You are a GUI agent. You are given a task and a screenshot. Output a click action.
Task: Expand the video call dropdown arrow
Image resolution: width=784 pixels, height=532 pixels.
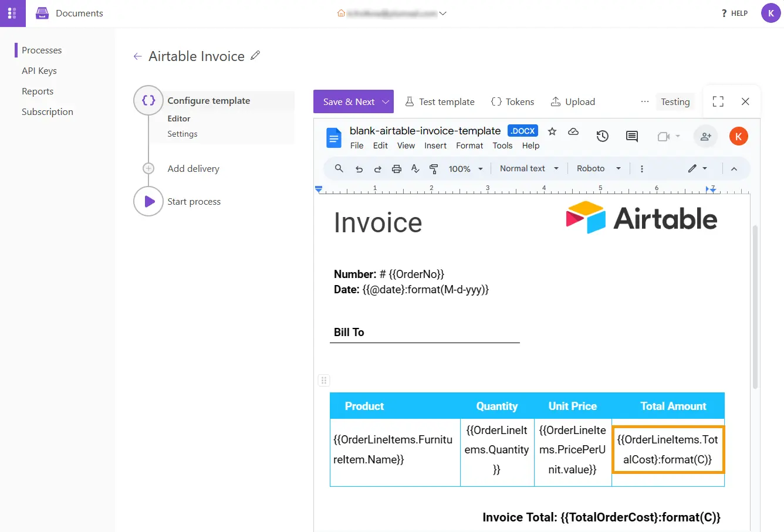pos(678,136)
